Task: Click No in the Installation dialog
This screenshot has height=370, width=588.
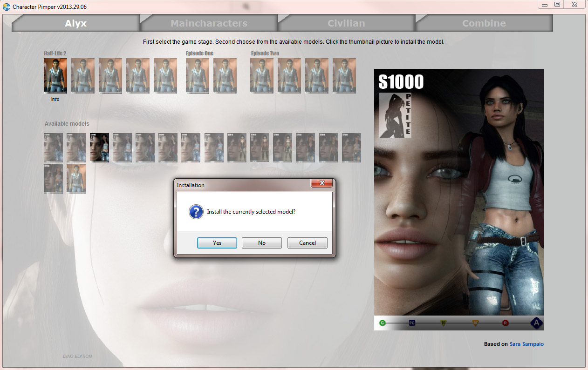Action: [x=262, y=243]
